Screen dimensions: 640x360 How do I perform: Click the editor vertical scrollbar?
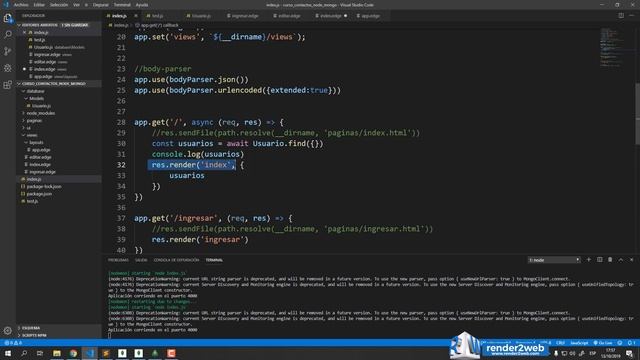coord(637,113)
